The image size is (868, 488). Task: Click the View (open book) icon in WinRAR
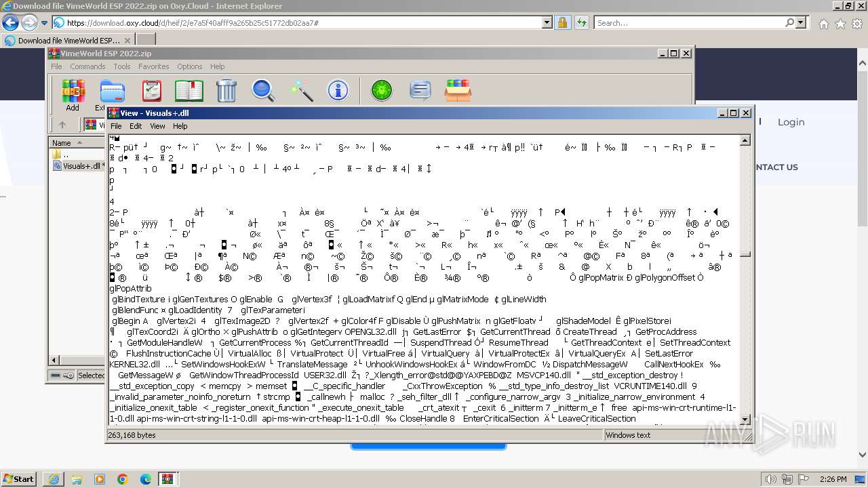pos(189,90)
